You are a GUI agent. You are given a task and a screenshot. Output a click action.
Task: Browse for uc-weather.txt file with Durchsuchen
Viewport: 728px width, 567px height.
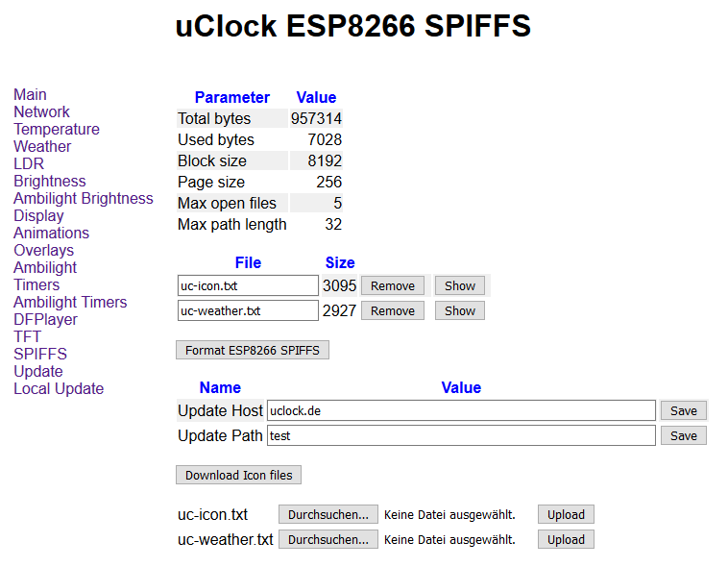(328, 539)
